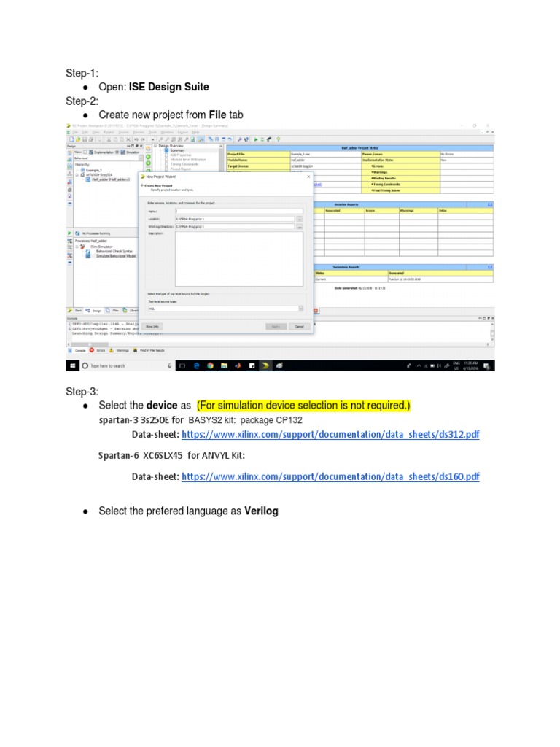Click the Description text area

pos(239,259)
